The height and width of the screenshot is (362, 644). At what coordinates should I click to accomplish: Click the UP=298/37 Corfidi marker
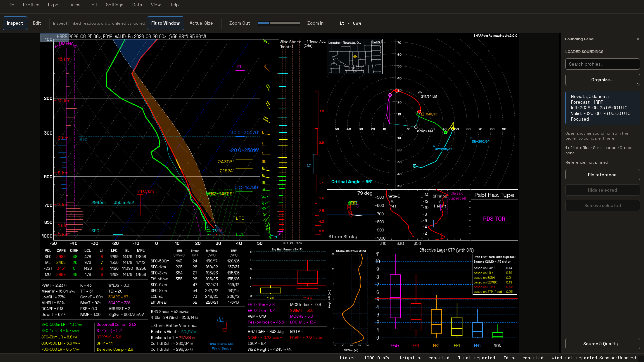click(x=434, y=146)
